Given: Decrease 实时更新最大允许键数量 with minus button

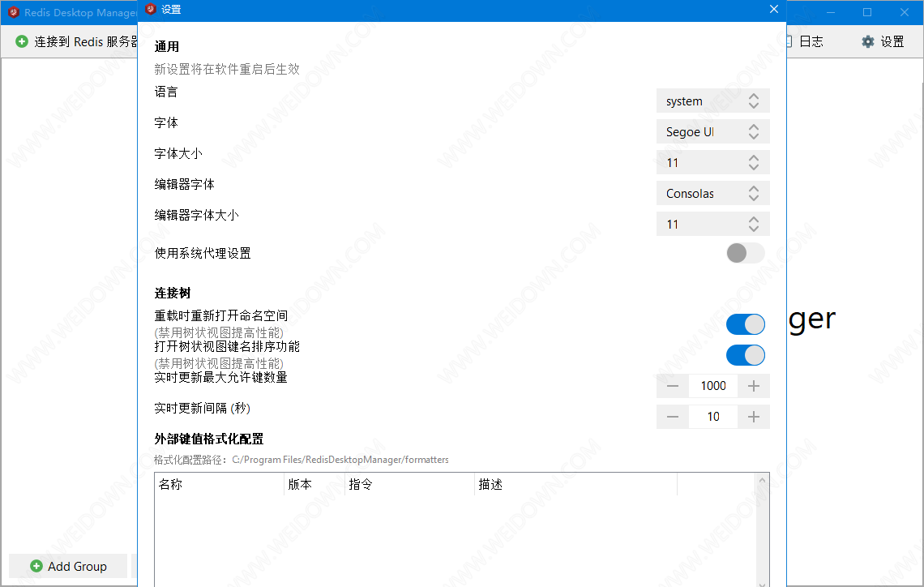Looking at the screenshot, I should click(673, 386).
